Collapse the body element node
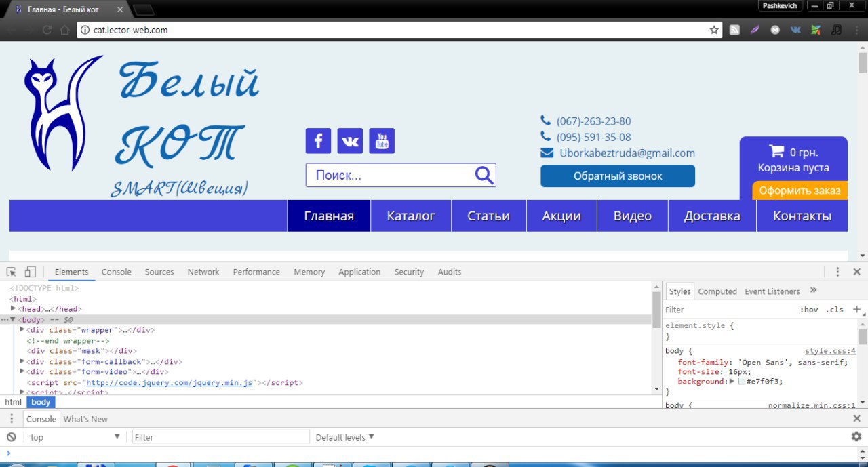The height and width of the screenshot is (467, 868). [x=13, y=319]
